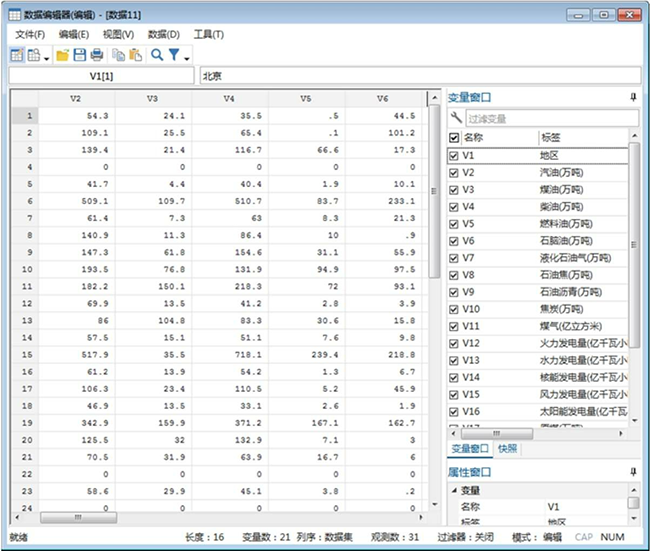Toggle the V16 variable checkbox
This screenshot has height=551, width=650.
tap(454, 412)
